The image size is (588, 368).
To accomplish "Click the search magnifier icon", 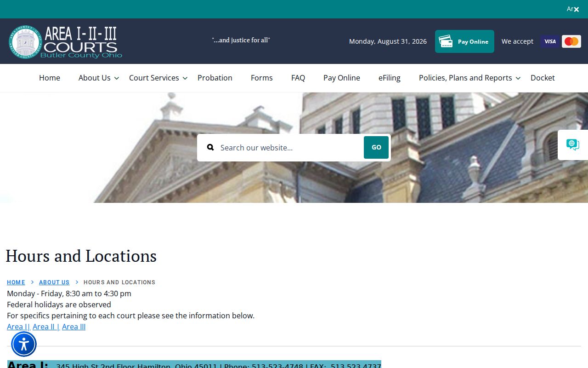I will pos(210,147).
